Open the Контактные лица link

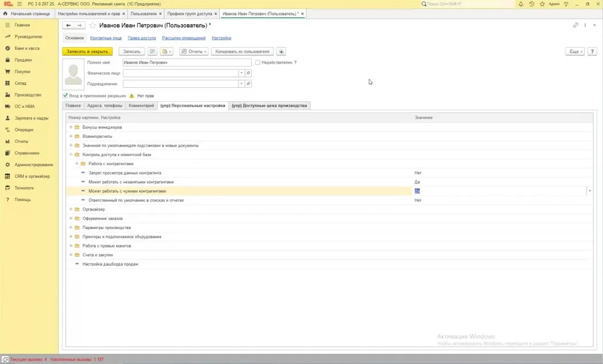tap(106, 38)
